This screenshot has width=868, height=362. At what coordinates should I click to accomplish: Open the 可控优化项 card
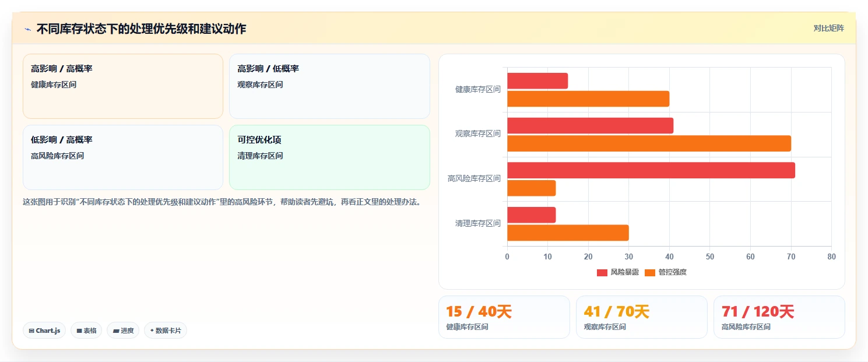[x=329, y=157]
